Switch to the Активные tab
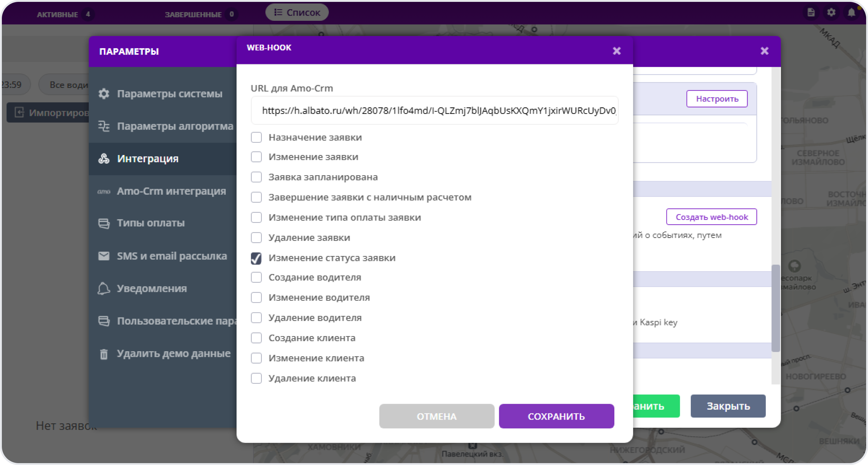The image size is (868, 465). [57, 15]
